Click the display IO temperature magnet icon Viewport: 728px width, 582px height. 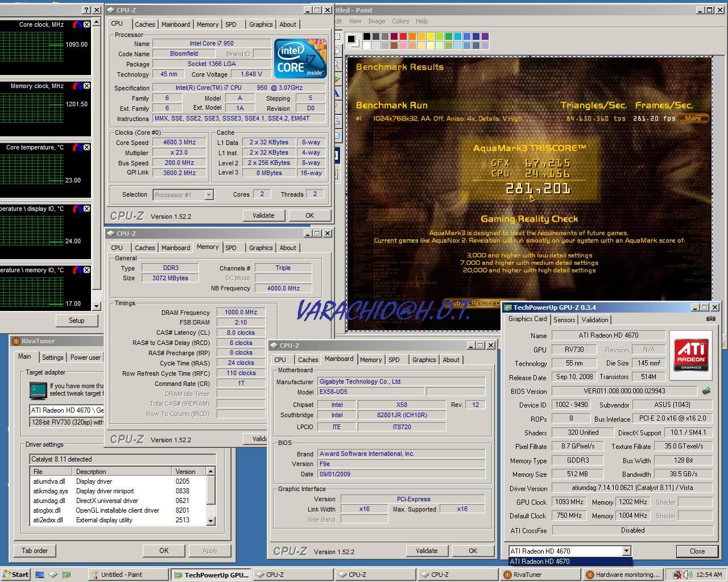click(x=77, y=209)
